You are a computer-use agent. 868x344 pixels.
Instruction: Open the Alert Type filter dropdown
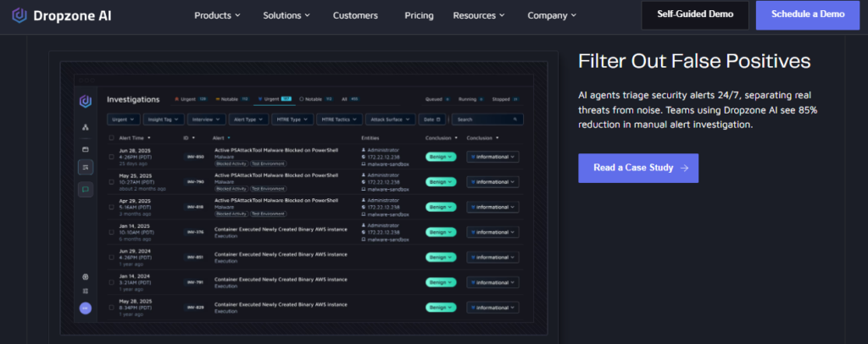click(249, 119)
